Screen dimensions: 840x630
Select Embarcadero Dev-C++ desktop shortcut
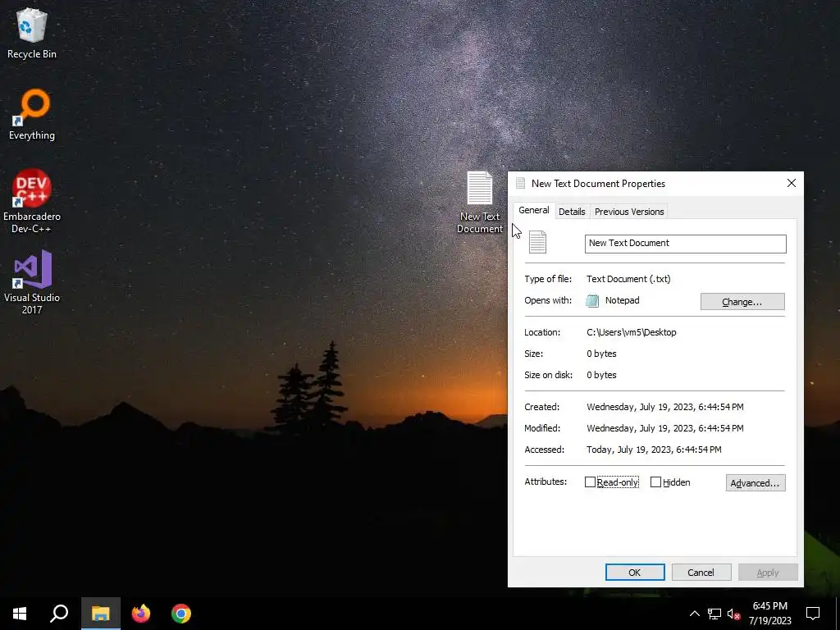(32, 201)
